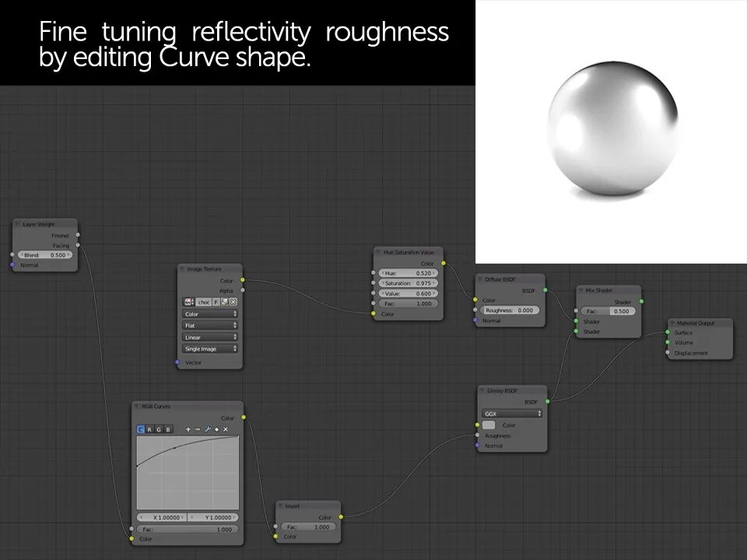Screen dimensions: 747x560
Task: Click the RGB Curves Fac 1.000 slider
Action: (x=188, y=529)
